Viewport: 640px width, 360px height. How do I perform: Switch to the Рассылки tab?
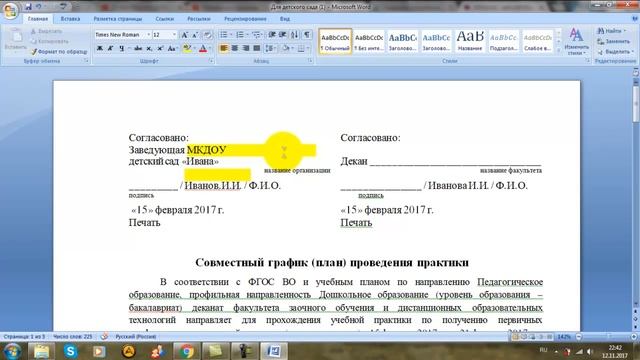click(x=199, y=19)
